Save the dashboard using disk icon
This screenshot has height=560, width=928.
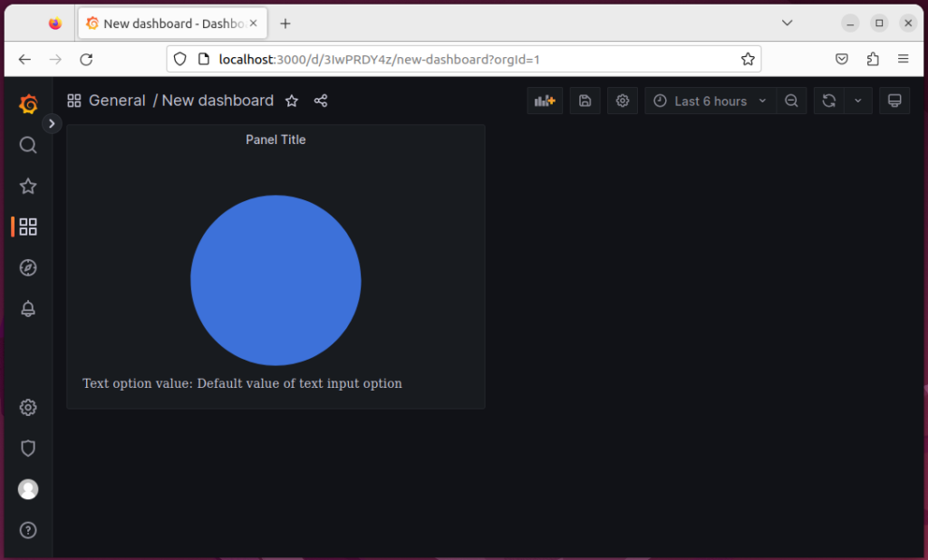coord(585,101)
